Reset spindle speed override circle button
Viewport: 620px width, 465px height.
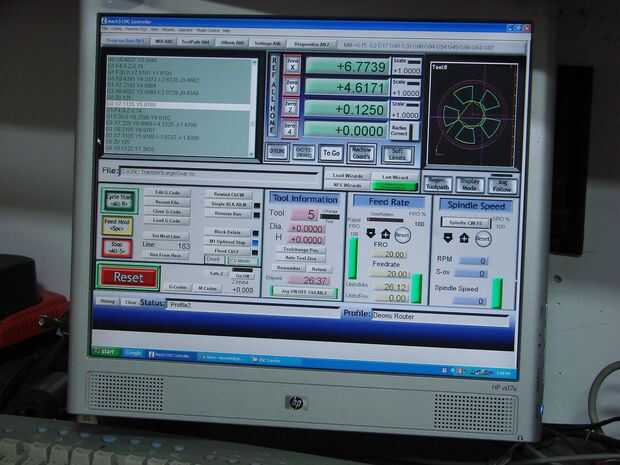point(483,238)
